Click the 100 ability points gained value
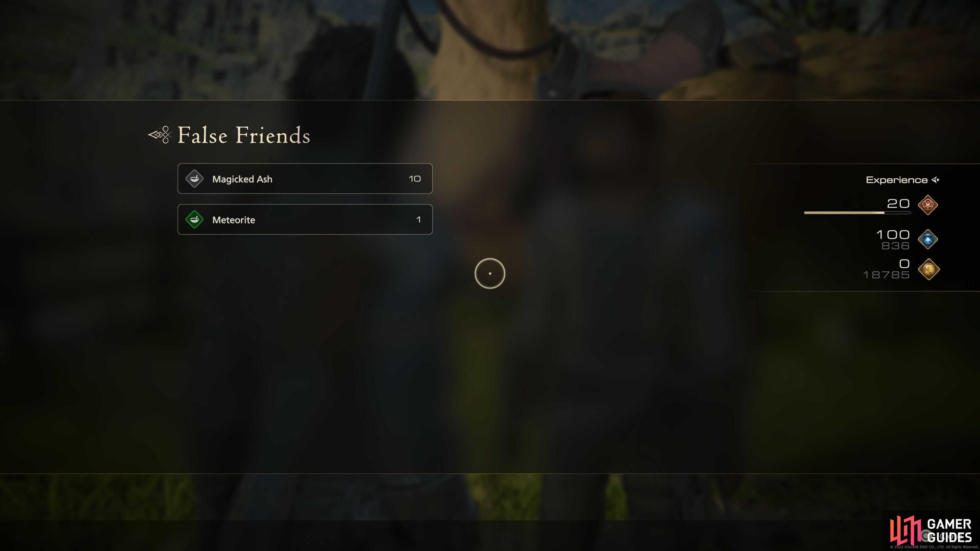 (x=893, y=235)
